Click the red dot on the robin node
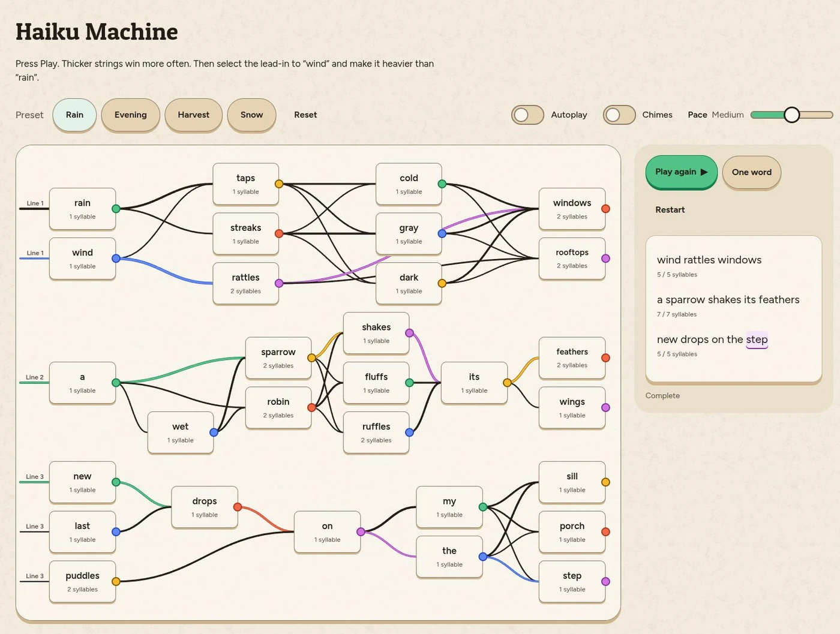This screenshot has height=634, width=840. pos(311,408)
